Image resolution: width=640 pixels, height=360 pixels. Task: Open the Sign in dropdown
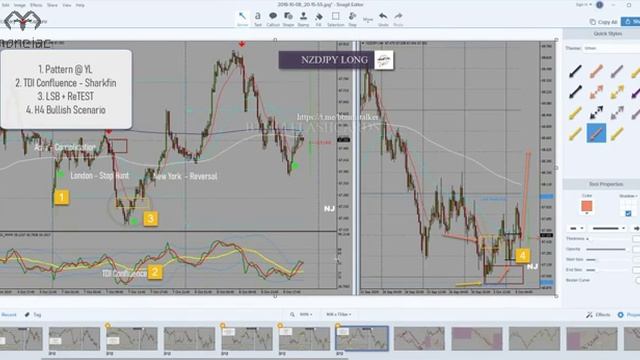[x=584, y=4]
